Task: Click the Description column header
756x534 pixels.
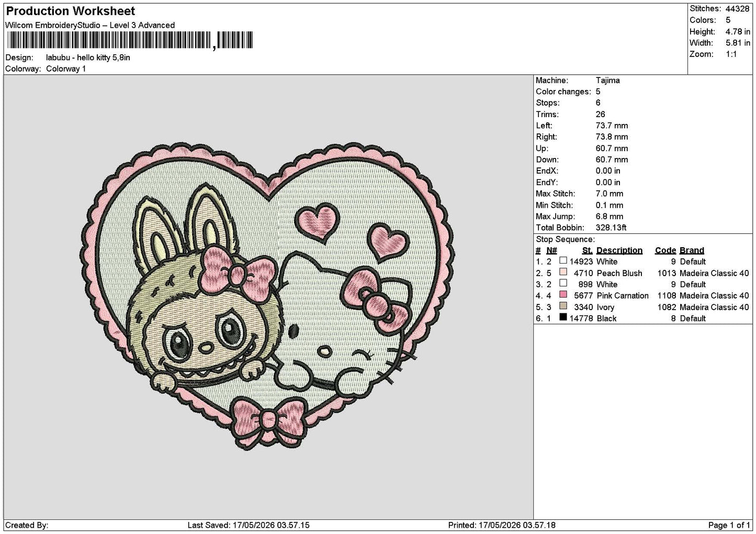Action: (x=619, y=251)
